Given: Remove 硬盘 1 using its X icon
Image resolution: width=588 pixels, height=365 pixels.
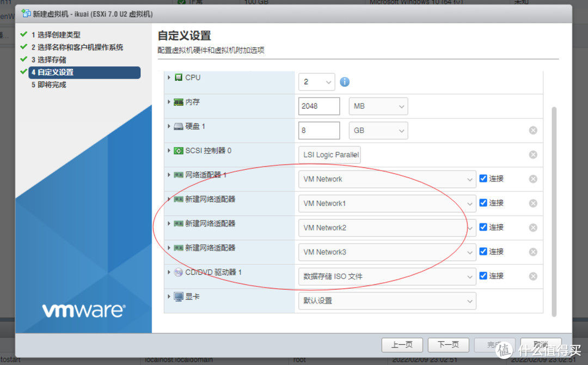Looking at the screenshot, I should pyautogui.click(x=533, y=130).
